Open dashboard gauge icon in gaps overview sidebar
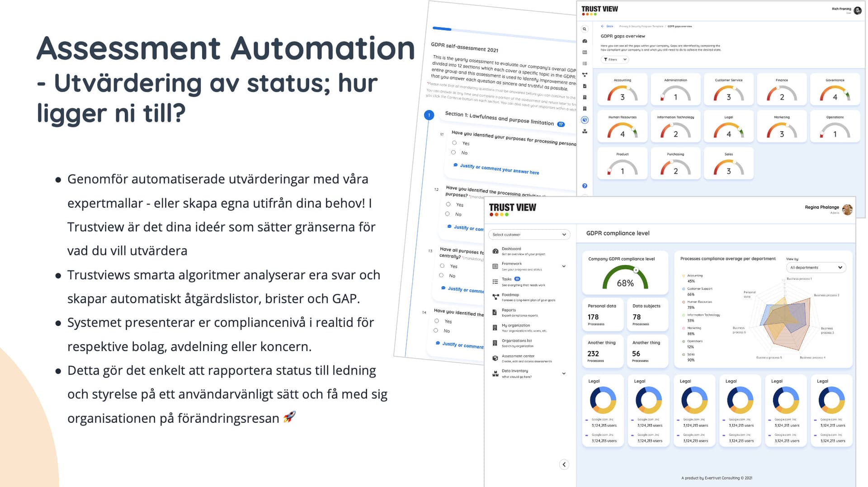 [x=585, y=41]
